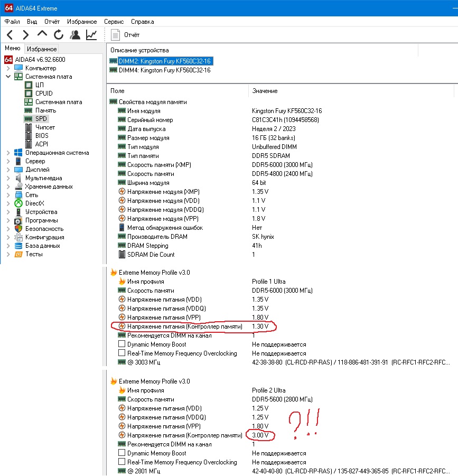Select the BIOS chip icon
The width and height of the screenshot is (458, 476).
click(29, 136)
